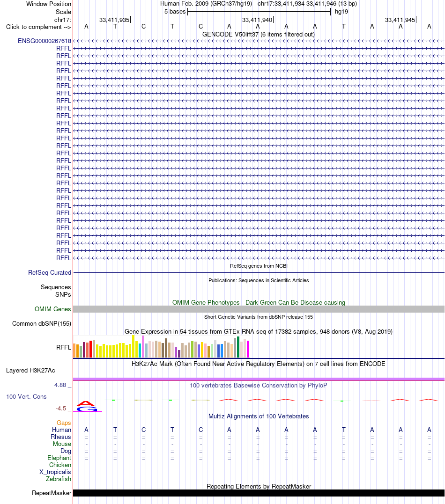Click the last magenta bar in GTEx chart
The width and height of the screenshot is (445, 504).
248,349
